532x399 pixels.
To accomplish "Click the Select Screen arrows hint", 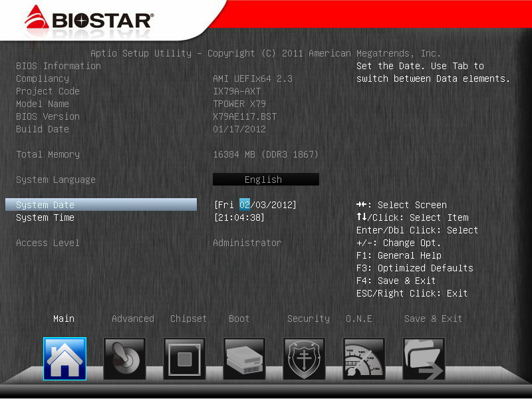I will (402, 205).
